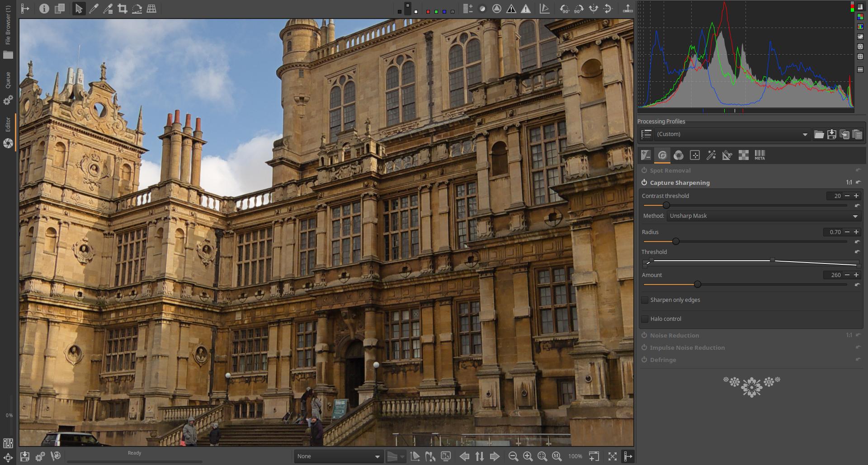The width and height of the screenshot is (868, 465).
Task: Enable the Halo control checkbox
Action: click(645, 319)
